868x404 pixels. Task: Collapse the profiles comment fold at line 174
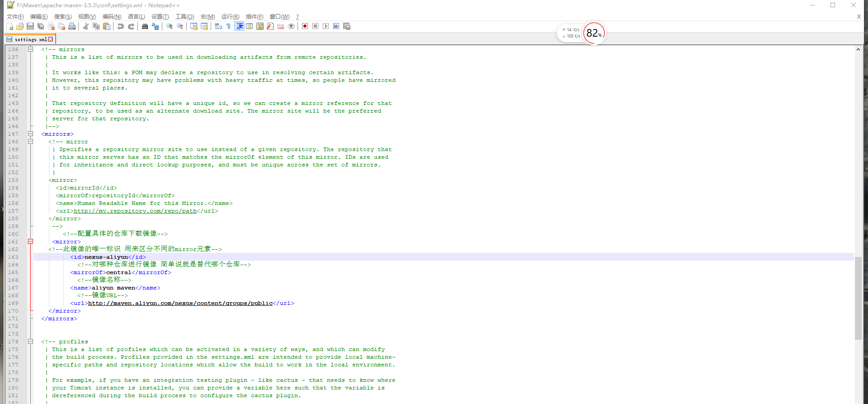click(x=31, y=342)
